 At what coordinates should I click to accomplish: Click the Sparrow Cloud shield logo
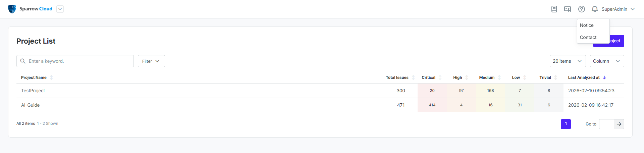tap(12, 9)
